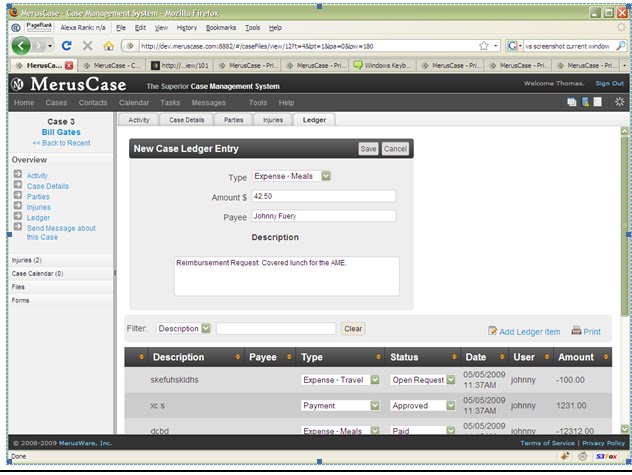Stop loading with the X toolbar icon
Viewport: 632px width, 475px height.
tap(87, 46)
